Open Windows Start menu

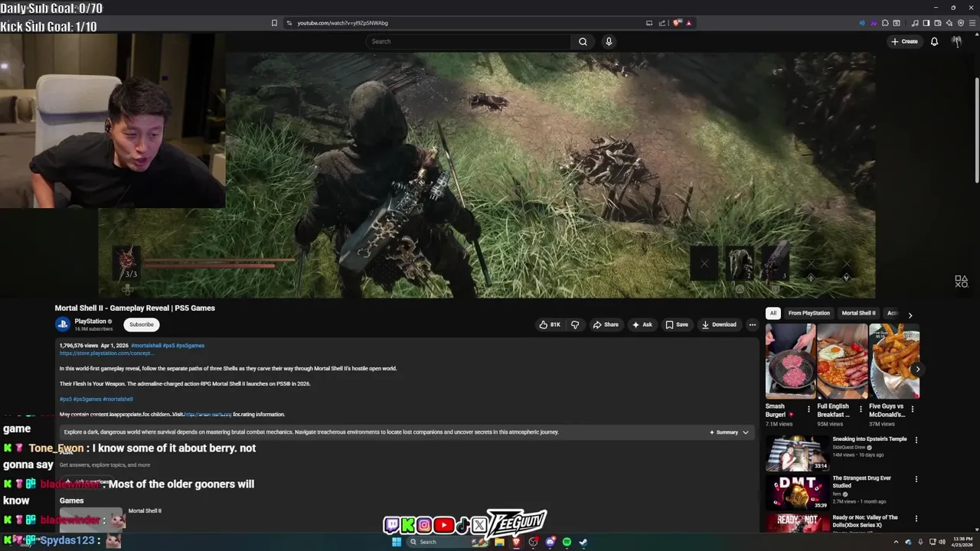coord(397,542)
